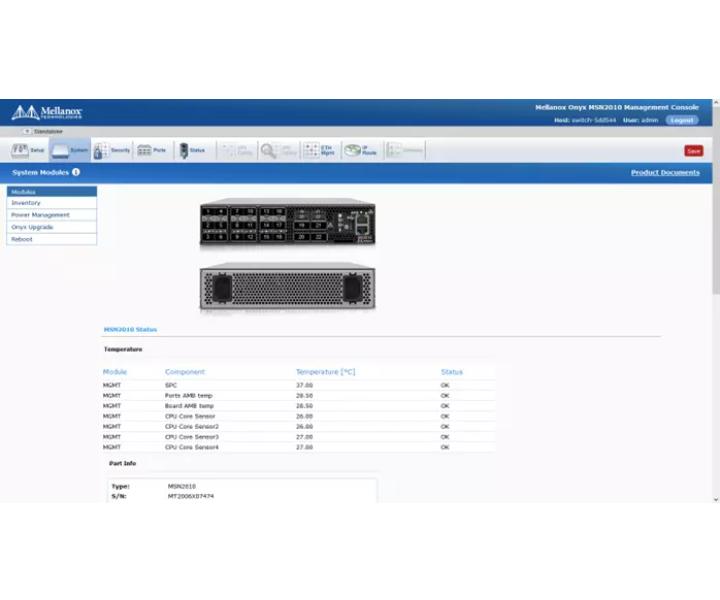Click the greyed item right after Status
This screenshot has width=720, height=600.
[x=237, y=150]
